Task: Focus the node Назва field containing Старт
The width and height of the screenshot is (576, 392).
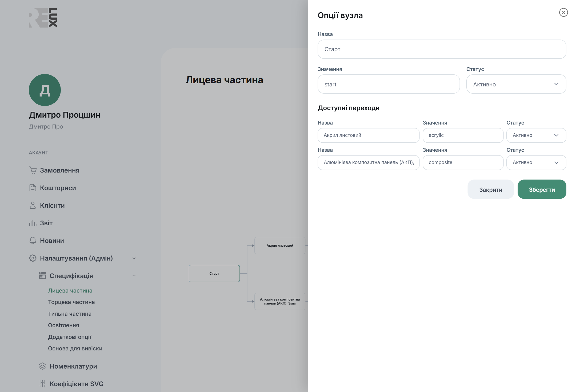Action: (x=442, y=49)
